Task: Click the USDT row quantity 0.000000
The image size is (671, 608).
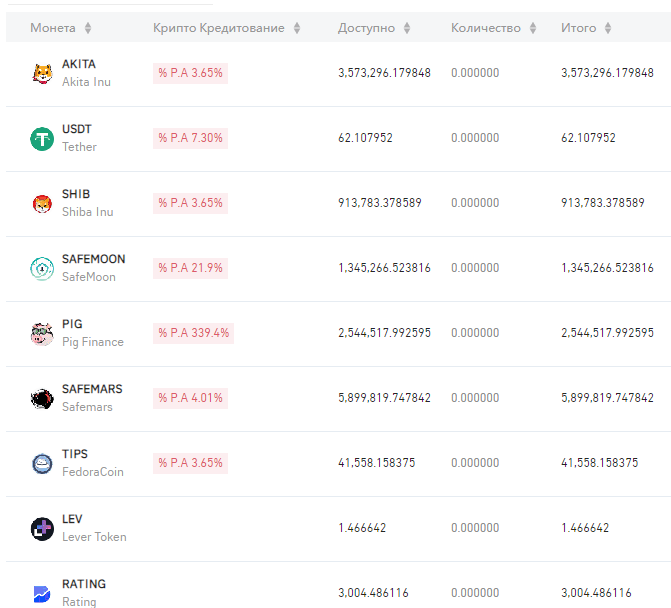Action: tap(475, 138)
